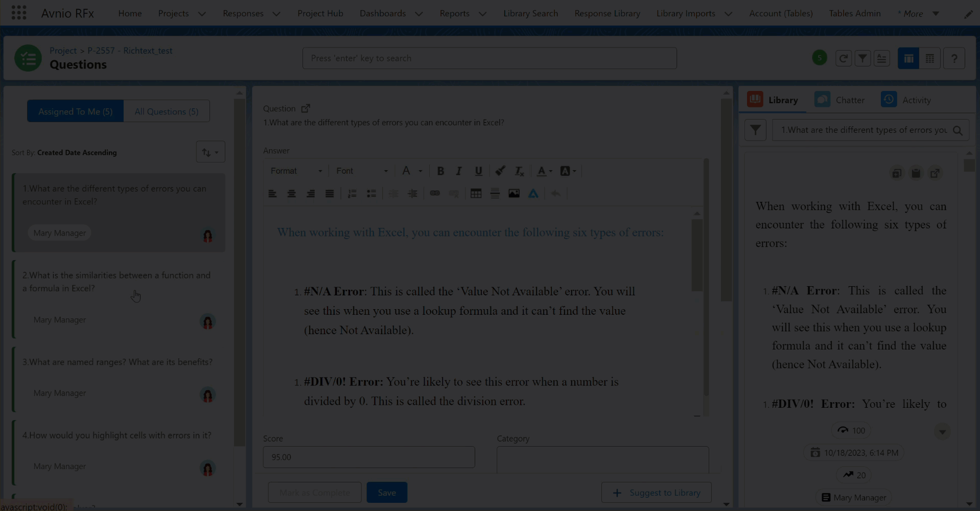Select All Questions (5) filter

167,111
